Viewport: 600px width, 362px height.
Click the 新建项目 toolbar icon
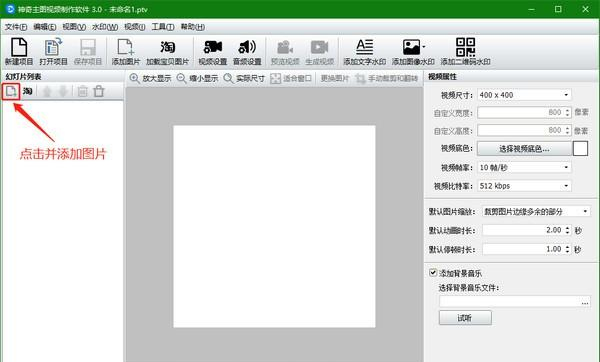pyautogui.click(x=19, y=52)
